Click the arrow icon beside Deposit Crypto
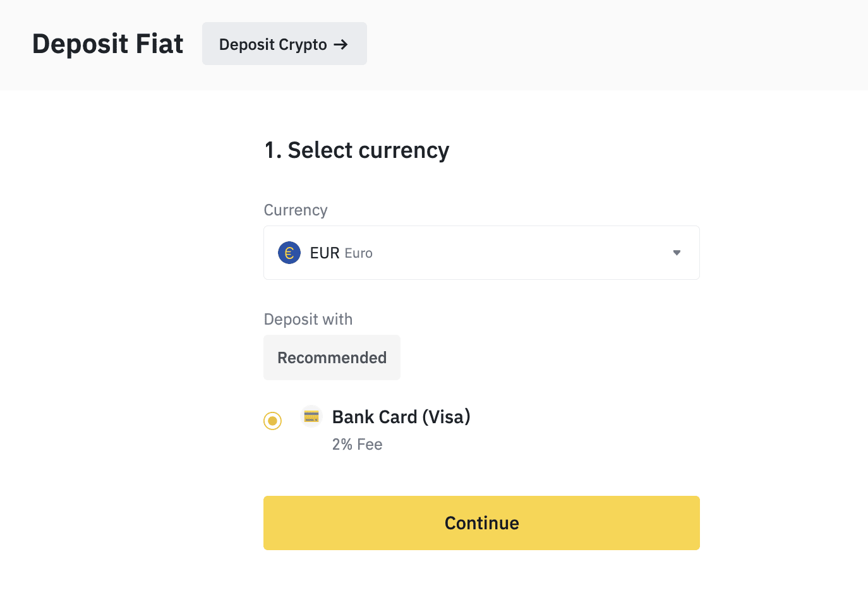868x595 pixels. pos(341,44)
